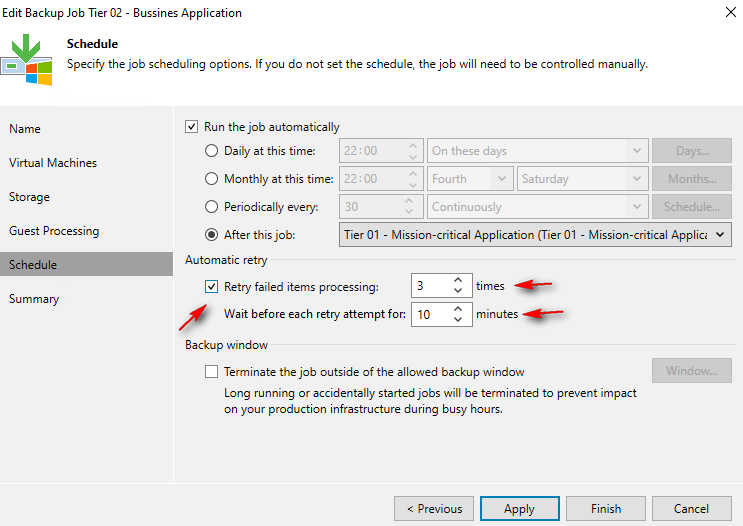Viewport: 743px width, 526px height.
Task: Click Finish to complete the wizard
Action: (x=605, y=508)
